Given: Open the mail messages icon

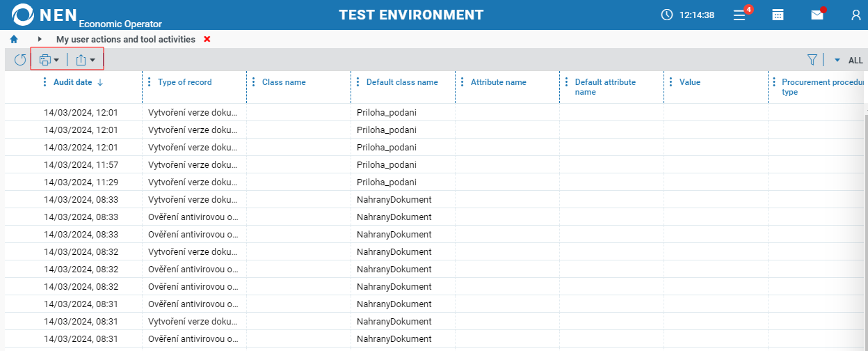Looking at the screenshot, I should coord(817,15).
